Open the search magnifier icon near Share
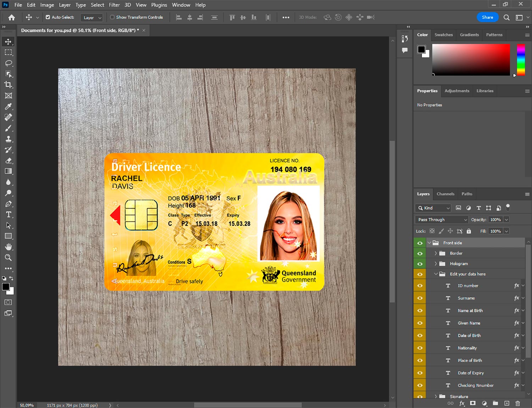The width and height of the screenshot is (532, 408). pos(506,17)
